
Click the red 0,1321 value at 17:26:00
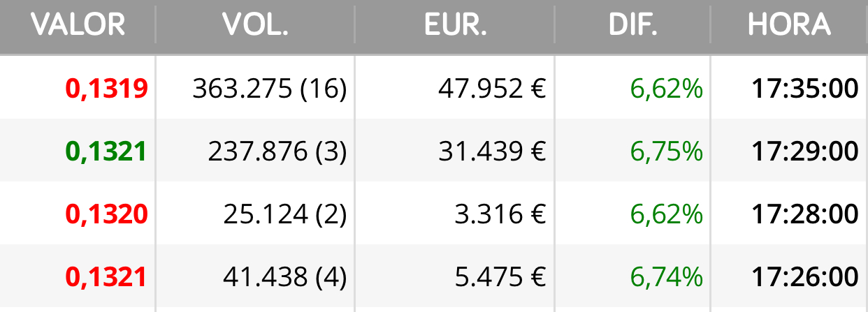[106, 277]
